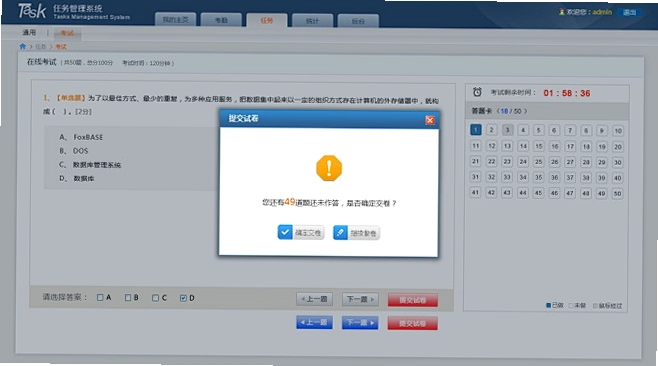The image size is (658, 366).
Task: Jump to question 31 on answer card
Action: tap(475, 177)
